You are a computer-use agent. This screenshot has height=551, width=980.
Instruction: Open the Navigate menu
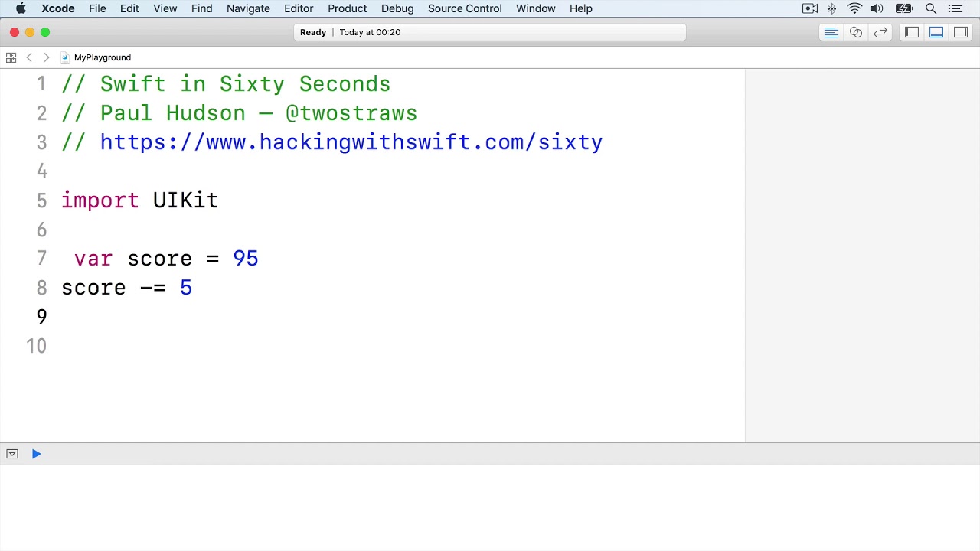[248, 8]
